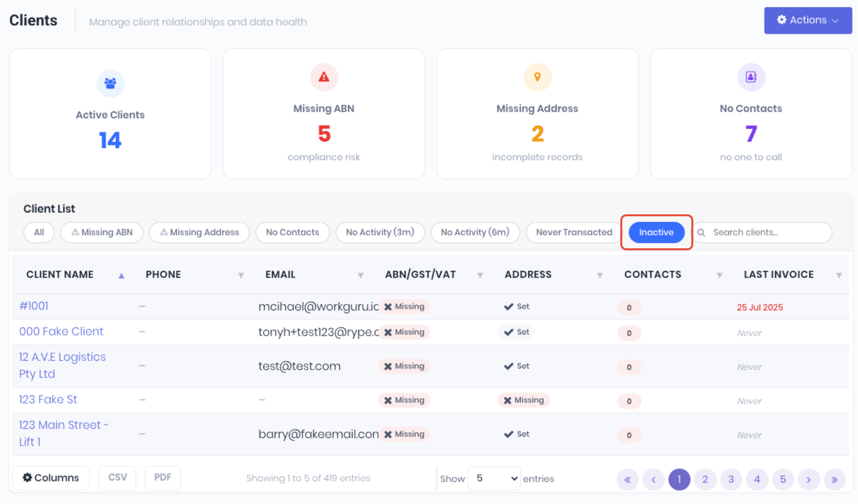The image size is (858, 504).
Task: Click email test@test.com cell
Action: point(299,367)
